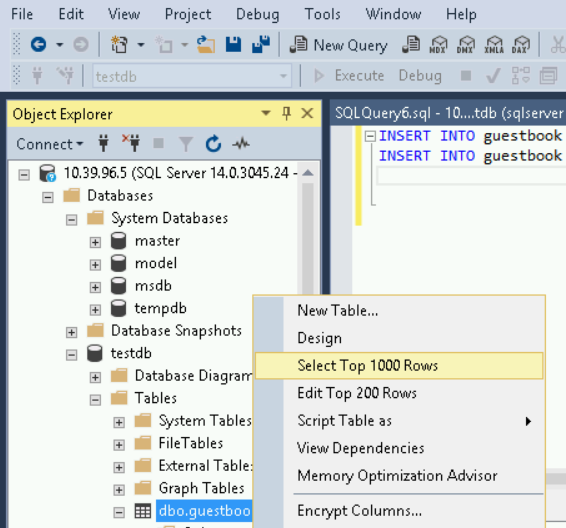Click the New Query button
The height and width of the screenshot is (528, 566).
[339, 45]
